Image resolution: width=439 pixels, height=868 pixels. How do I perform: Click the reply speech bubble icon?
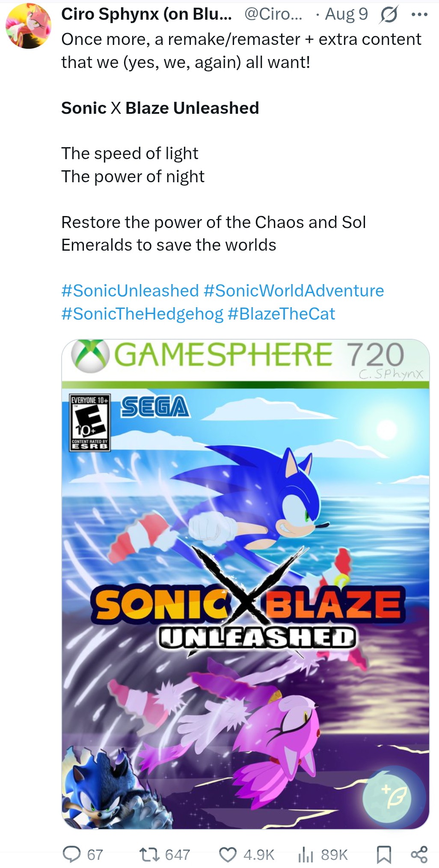tap(71, 854)
